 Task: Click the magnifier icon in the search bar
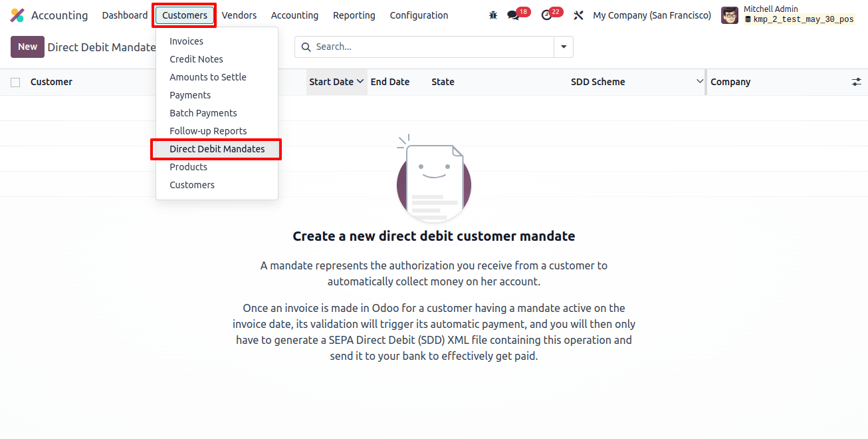pos(306,47)
